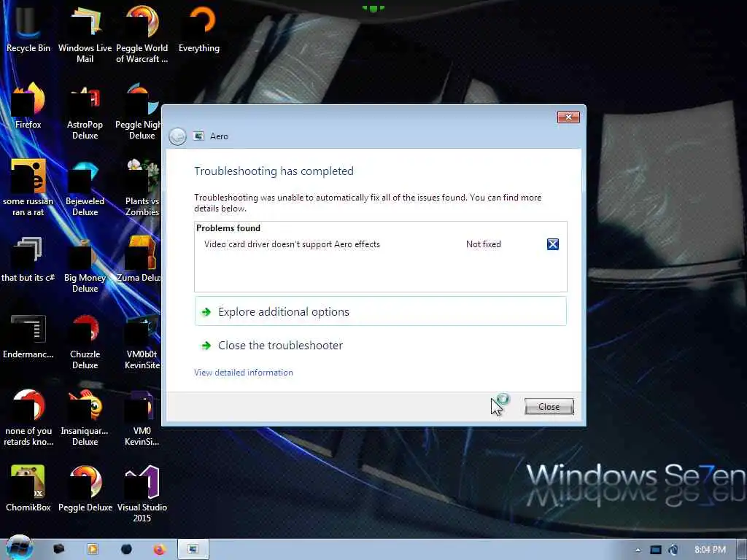Select the Everything desktop icon
747x560 pixels.
pyautogui.click(x=199, y=28)
